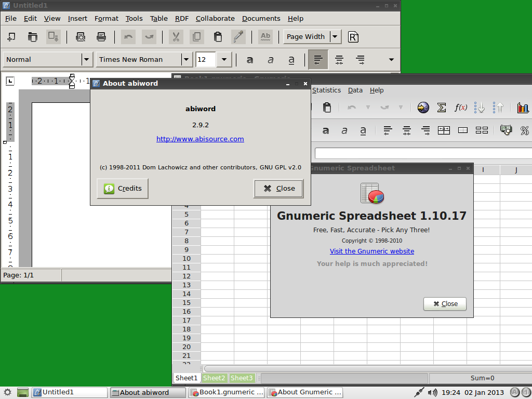Click Close button in About Gnumeric dialog
This screenshot has height=399, width=532.
445,304
